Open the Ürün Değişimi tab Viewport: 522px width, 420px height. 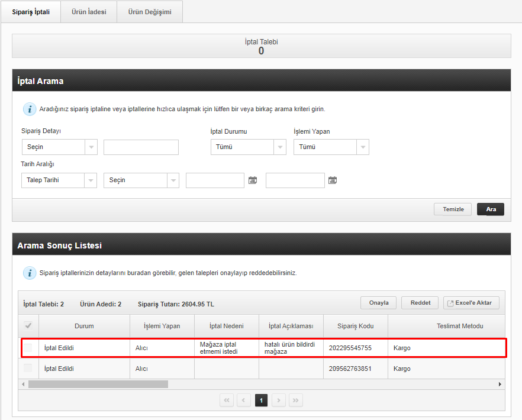[x=150, y=12]
